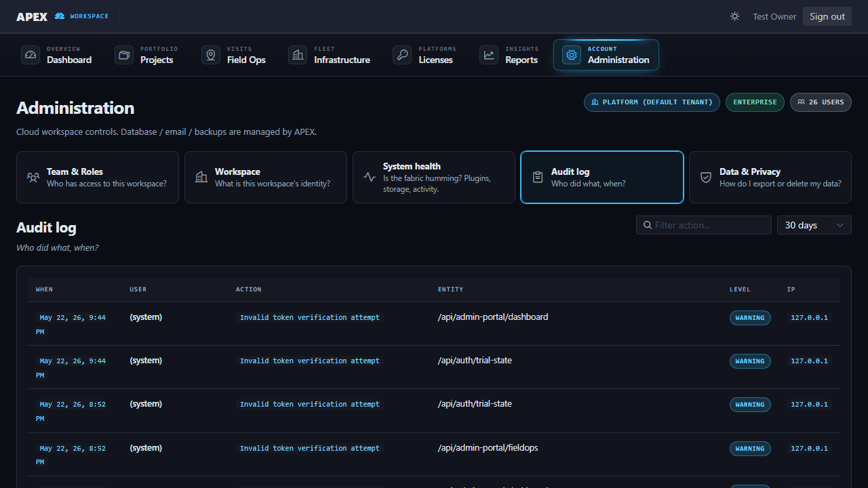Click the APEX workspace cloud logo icon
The height and width of the screenshot is (488, 868).
60,16
